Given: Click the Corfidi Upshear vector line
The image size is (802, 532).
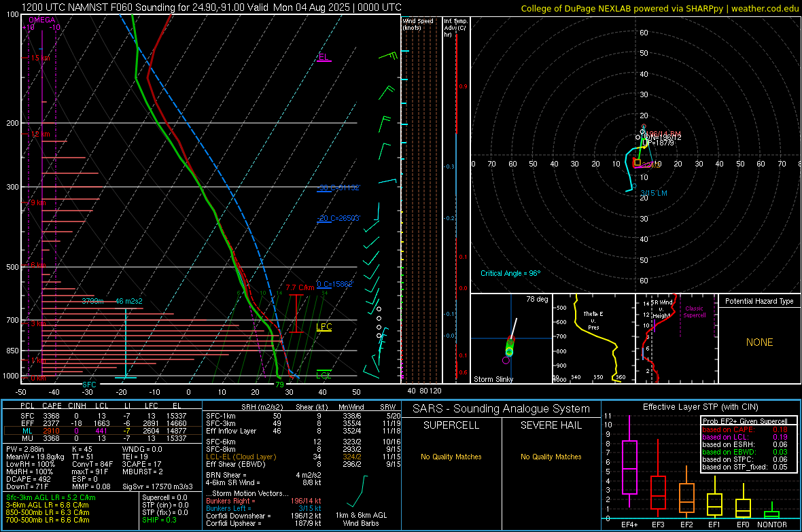Looking at the screenshot, I should click(x=264, y=523).
